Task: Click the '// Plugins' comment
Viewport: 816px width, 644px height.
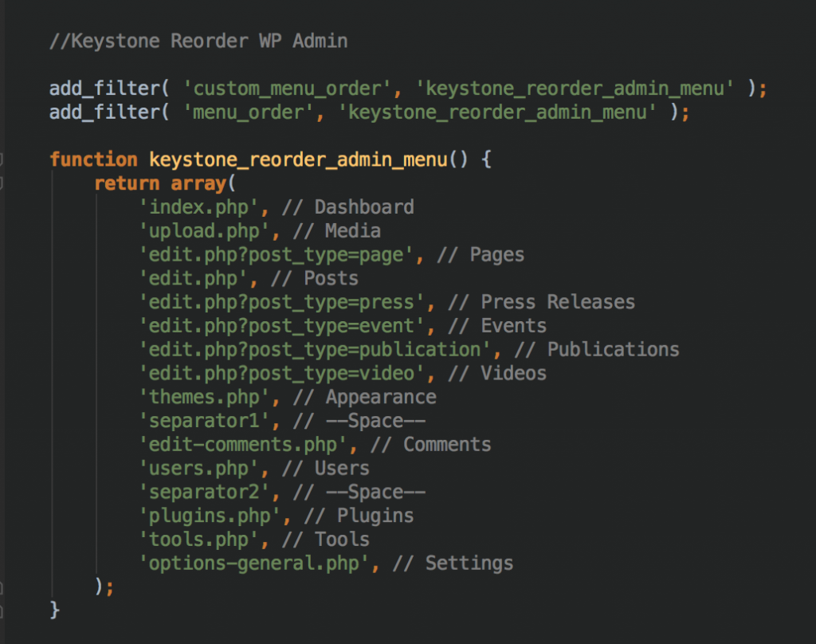Action: [359, 516]
